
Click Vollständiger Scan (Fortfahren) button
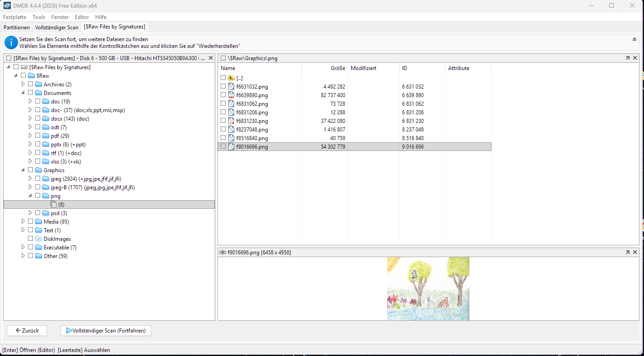[106, 331]
